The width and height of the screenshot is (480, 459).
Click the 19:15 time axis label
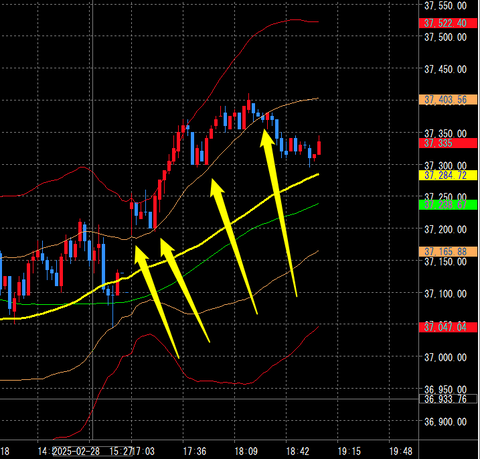click(349, 451)
